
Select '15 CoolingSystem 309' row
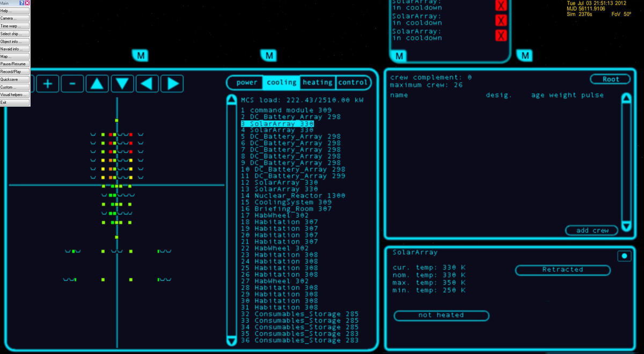(287, 202)
